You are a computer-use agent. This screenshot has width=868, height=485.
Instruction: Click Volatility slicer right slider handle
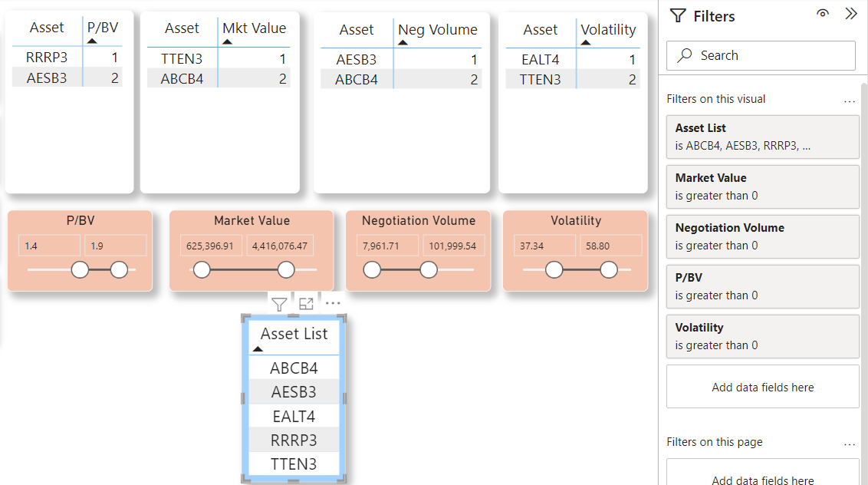609,270
